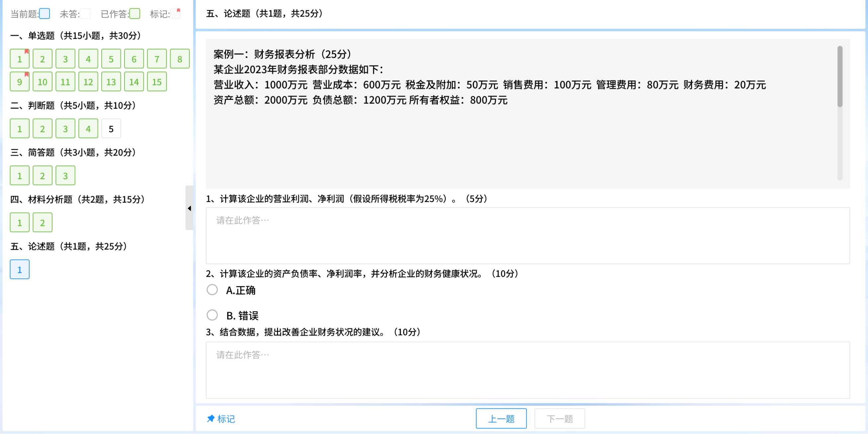Jump to single-choice question 15

(x=157, y=82)
